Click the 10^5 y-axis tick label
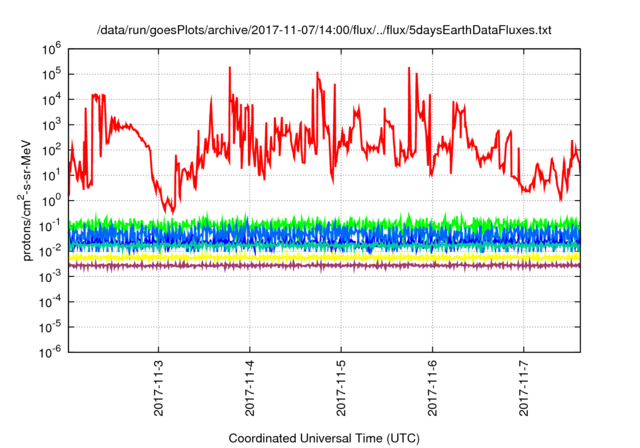This screenshot has height=448, width=640. pos(51,74)
